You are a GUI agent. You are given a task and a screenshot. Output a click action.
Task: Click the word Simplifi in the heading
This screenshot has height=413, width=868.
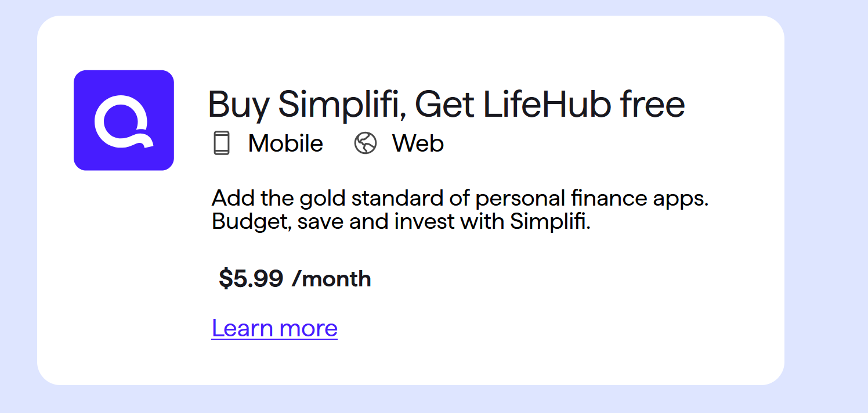coord(341,105)
